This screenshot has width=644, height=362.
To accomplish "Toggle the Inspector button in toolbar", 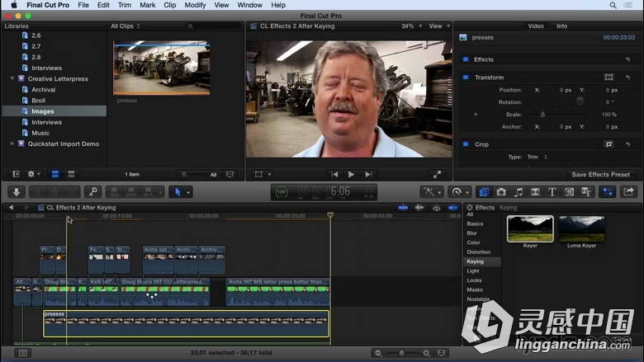I will point(608,192).
